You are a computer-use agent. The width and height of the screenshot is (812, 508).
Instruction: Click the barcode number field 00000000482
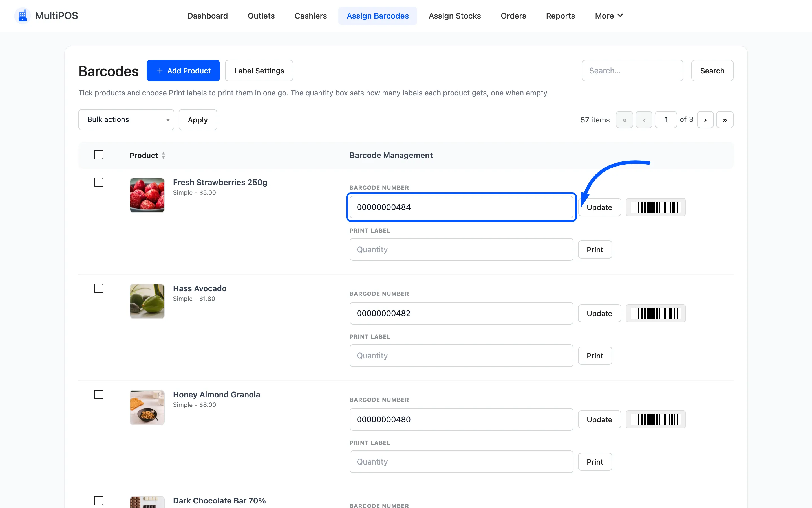coord(461,314)
